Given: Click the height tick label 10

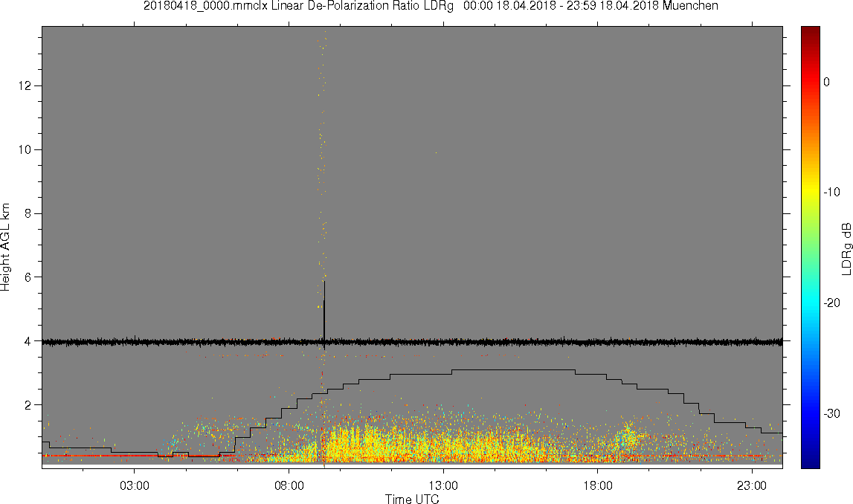Looking at the screenshot, I should point(24,149).
